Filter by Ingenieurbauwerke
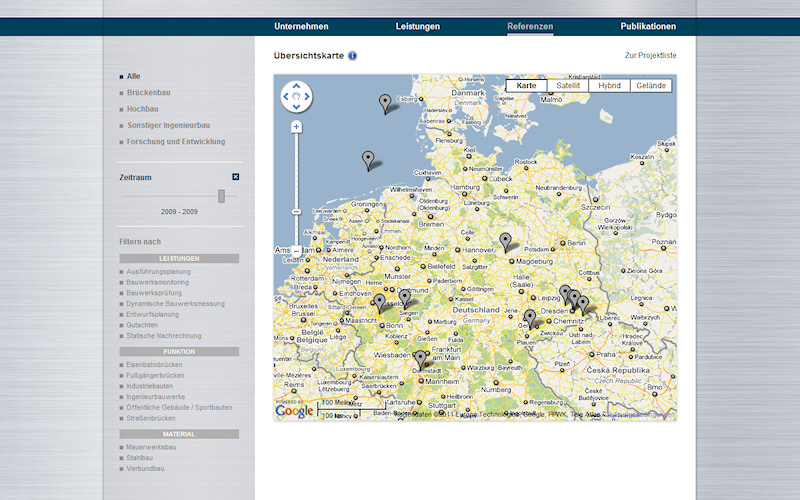 point(156,397)
